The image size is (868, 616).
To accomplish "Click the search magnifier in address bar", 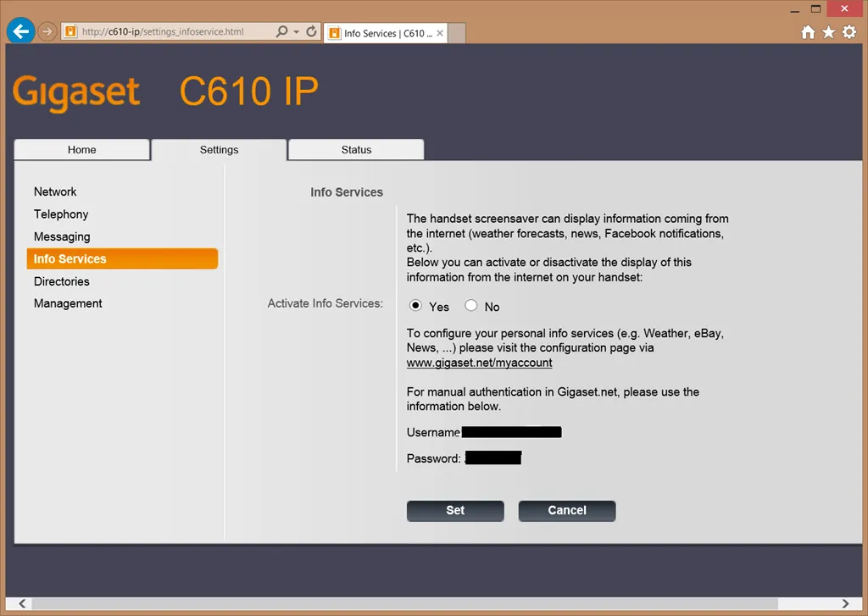I will [282, 32].
